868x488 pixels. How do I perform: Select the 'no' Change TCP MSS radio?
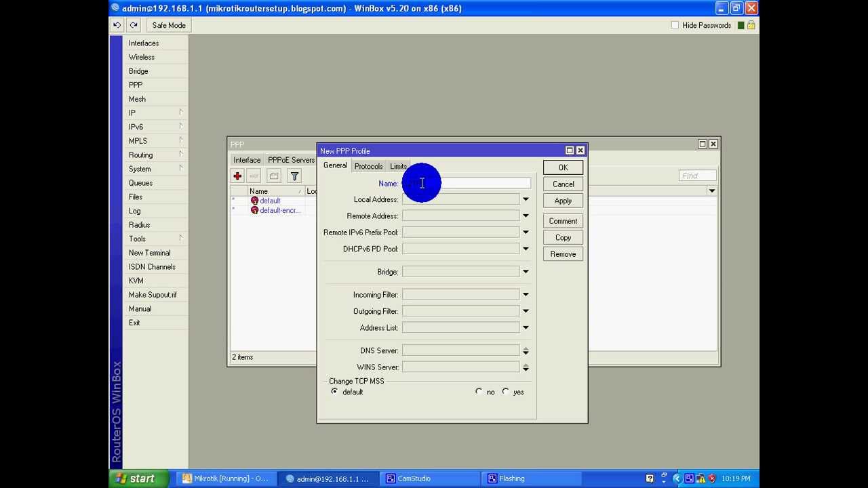(x=479, y=392)
